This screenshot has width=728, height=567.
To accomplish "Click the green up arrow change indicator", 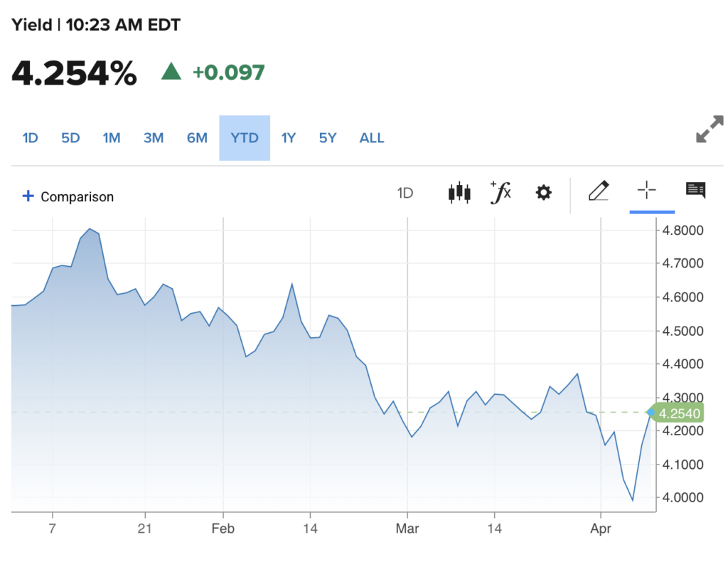I will click(171, 72).
